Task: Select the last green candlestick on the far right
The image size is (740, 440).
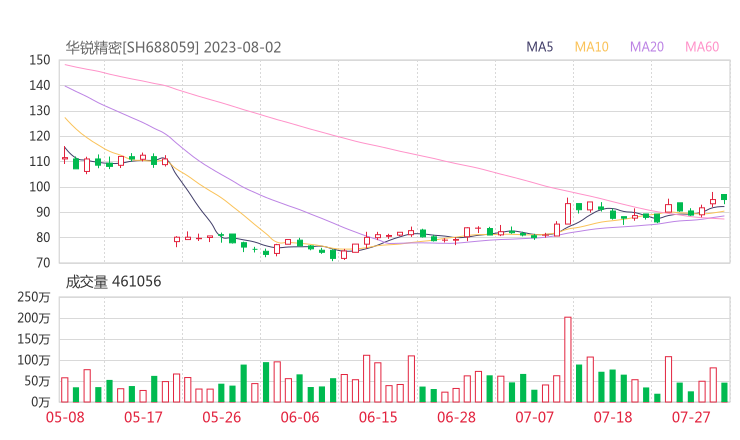Action: 724,198
